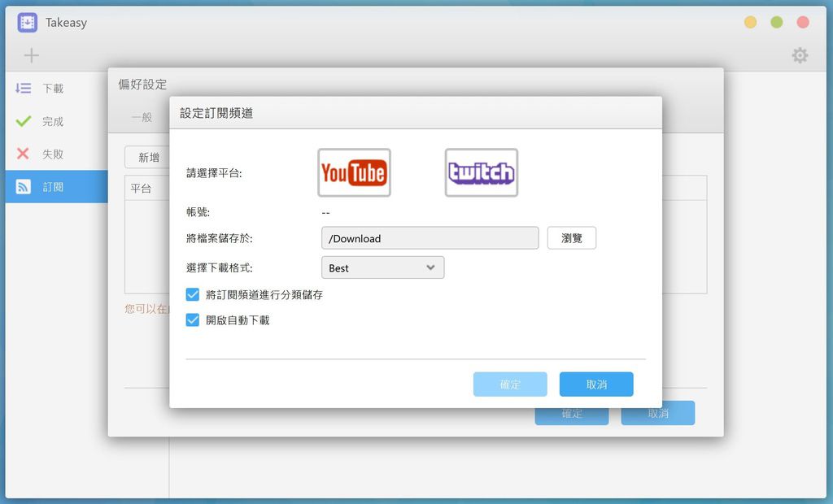The image size is (833, 504).
Task: Click the plus icon to add a download
Action: [32, 55]
